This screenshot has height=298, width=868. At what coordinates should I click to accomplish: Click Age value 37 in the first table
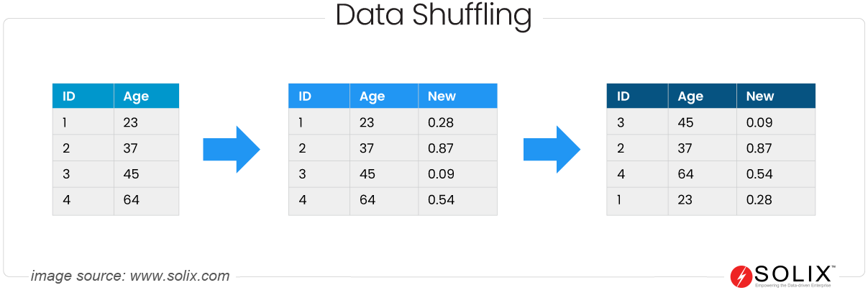[131, 148]
